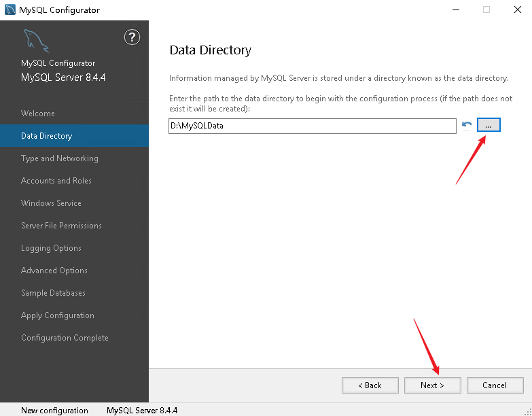The width and height of the screenshot is (532, 416).
Task: Click the Next button
Action: pos(432,385)
